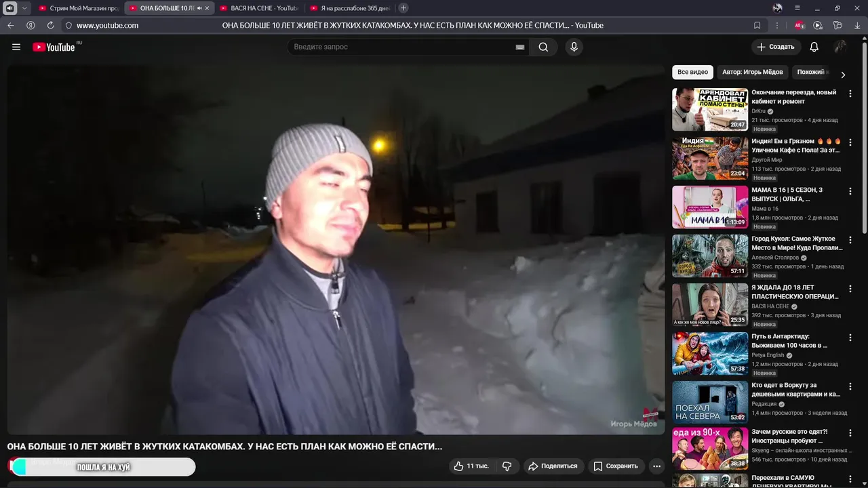Viewport: 868px width, 488px height.
Task: Open browser extensions panel
Action: 837,25
